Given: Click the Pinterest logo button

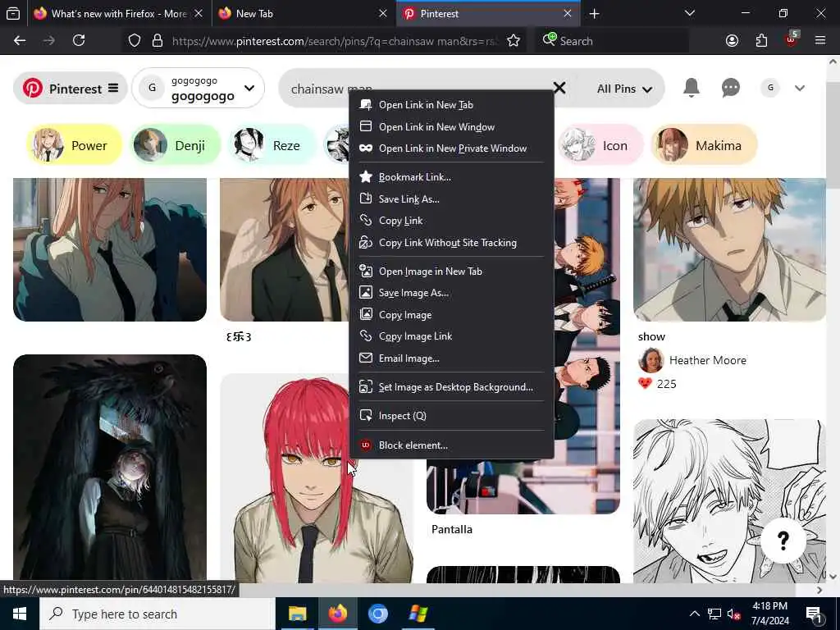Looking at the screenshot, I should (x=71, y=89).
